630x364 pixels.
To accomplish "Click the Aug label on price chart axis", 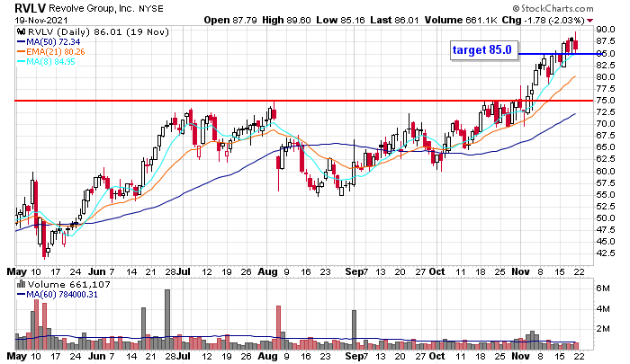I will point(268,271).
